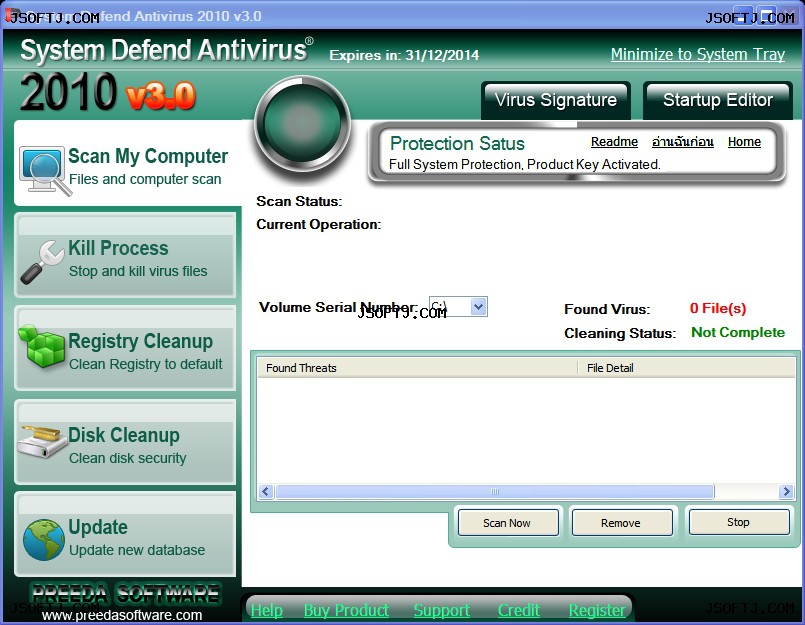Click the Kill Process wrench icon
This screenshot has height=625, width=805.
(42, 262)
